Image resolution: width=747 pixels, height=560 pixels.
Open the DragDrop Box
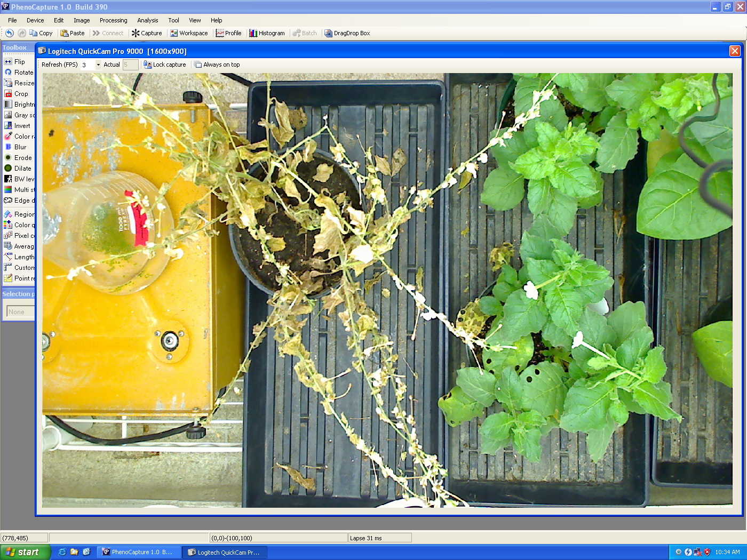coord(347,33)
